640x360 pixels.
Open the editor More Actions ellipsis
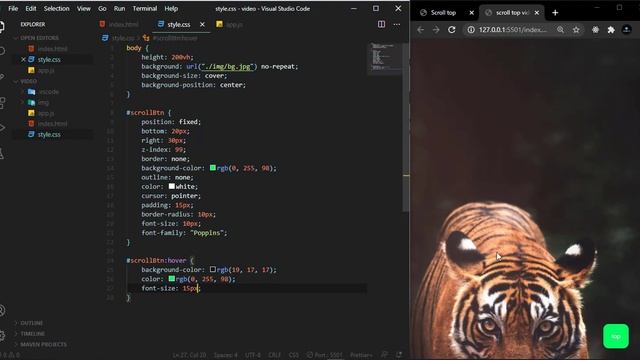[x=396, y=24]
